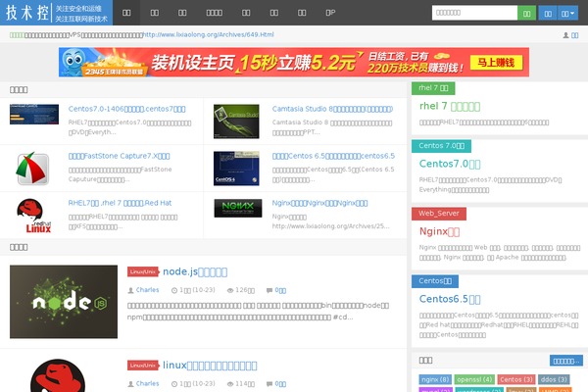Image resolution: width=588 pixels, height=392 pixels.
Task: Click the clock date icon on node.js post
Action: click(174, 290)
